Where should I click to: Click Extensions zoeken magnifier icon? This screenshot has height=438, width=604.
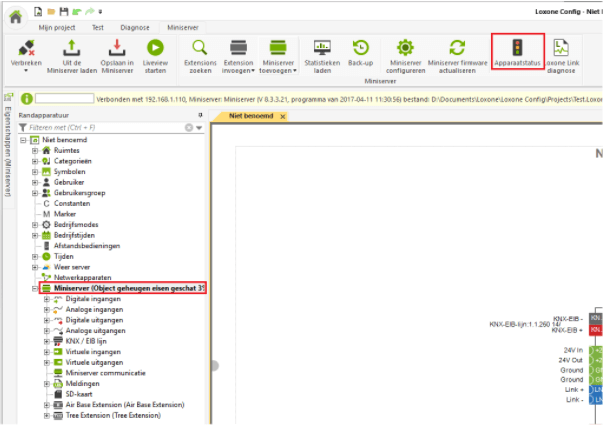coord(200,48)
